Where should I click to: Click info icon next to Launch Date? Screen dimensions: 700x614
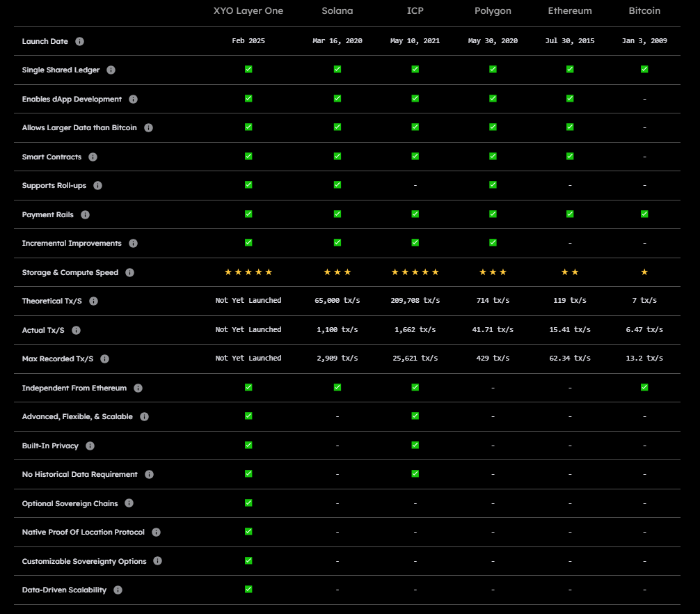[79, 41]
